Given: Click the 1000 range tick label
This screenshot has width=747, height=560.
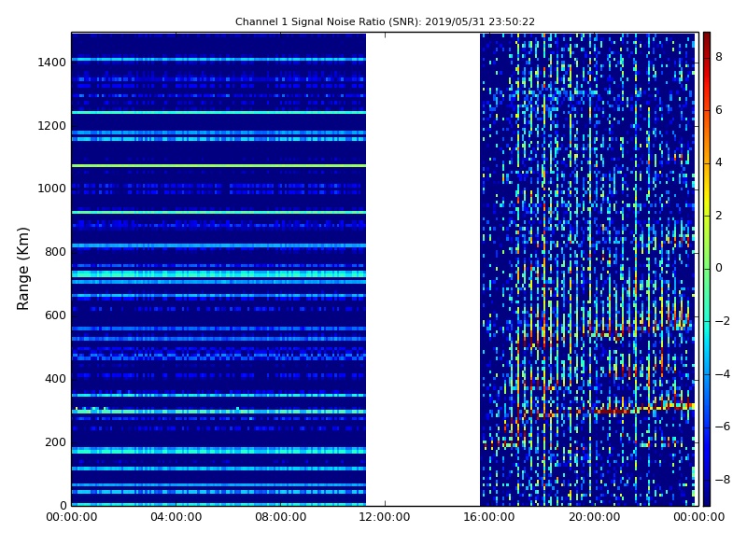Looking at the screenshot, I should [x=51, y=189].
